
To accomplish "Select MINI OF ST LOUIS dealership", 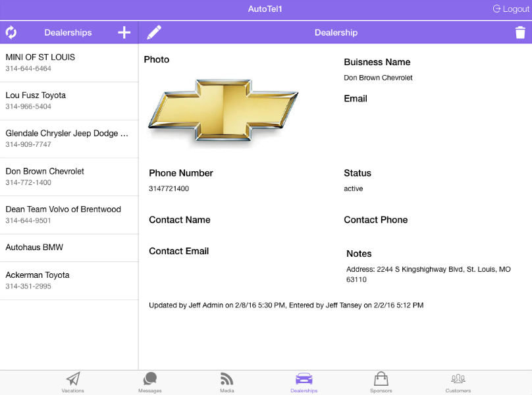I will [69, 63].
